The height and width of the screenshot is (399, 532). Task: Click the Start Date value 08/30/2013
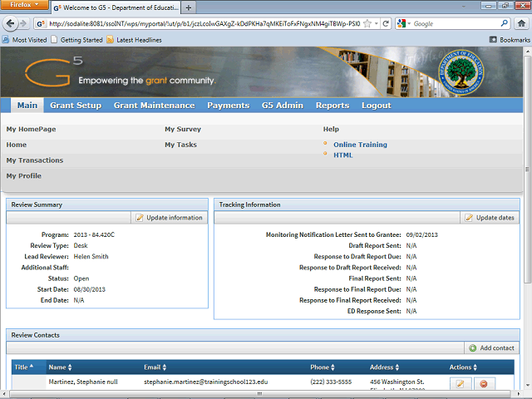[x=89, y=289]
